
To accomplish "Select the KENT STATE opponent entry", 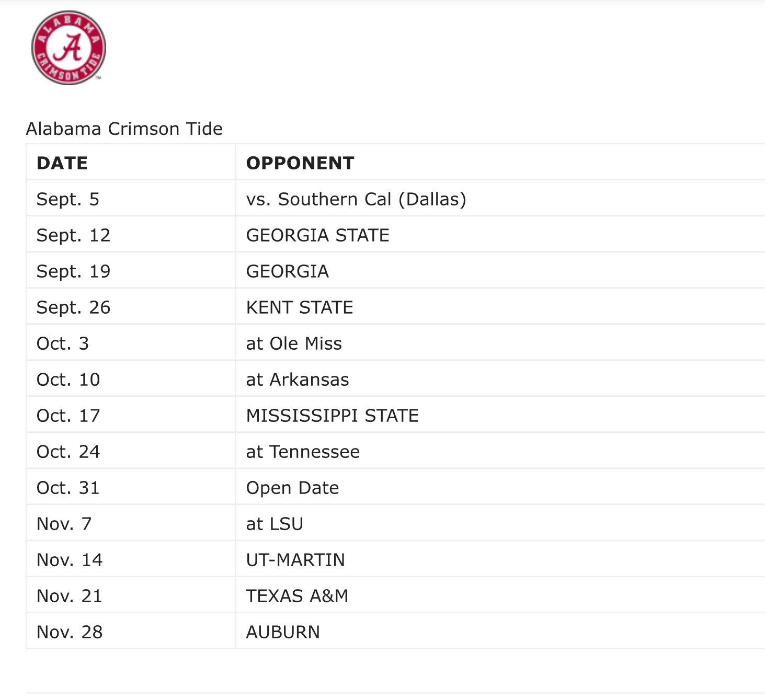I will point(300,307).
